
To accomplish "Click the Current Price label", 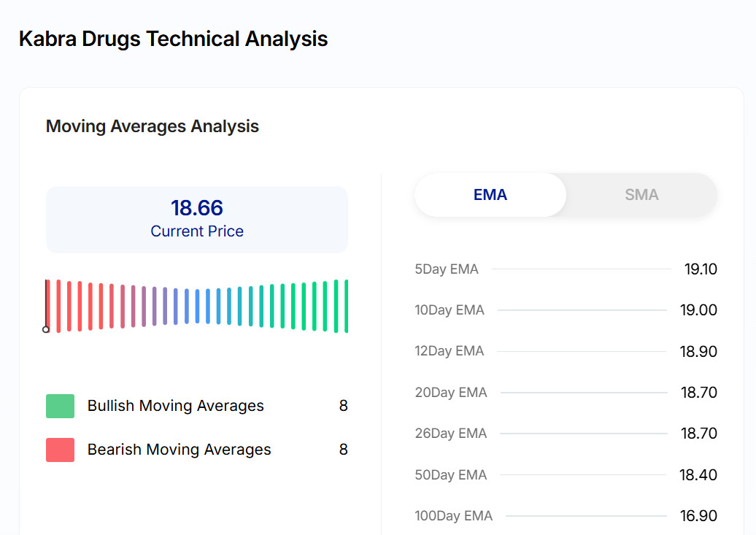I will point(197,231).
